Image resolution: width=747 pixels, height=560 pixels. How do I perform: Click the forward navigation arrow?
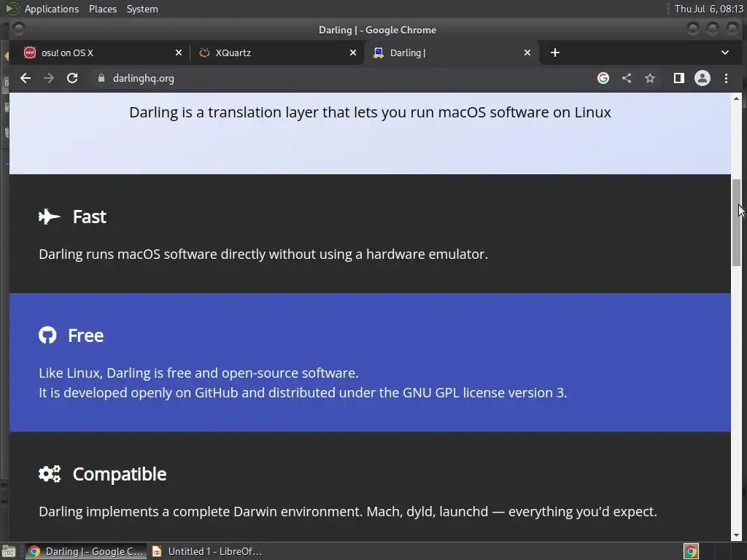[49, 78]
